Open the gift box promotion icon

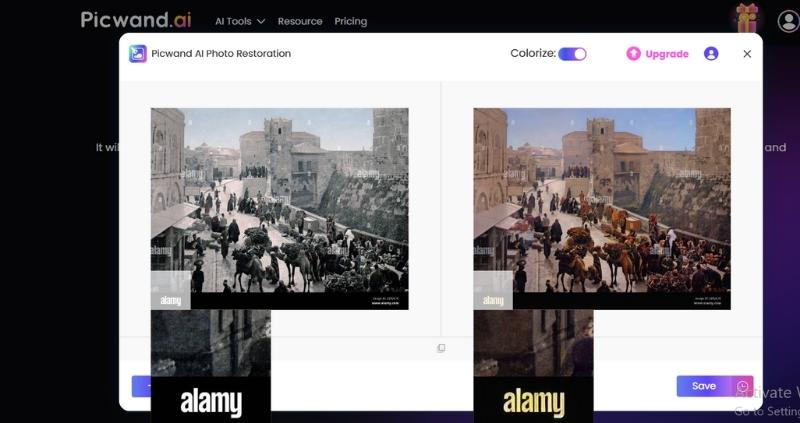click(x=746, y=19)
